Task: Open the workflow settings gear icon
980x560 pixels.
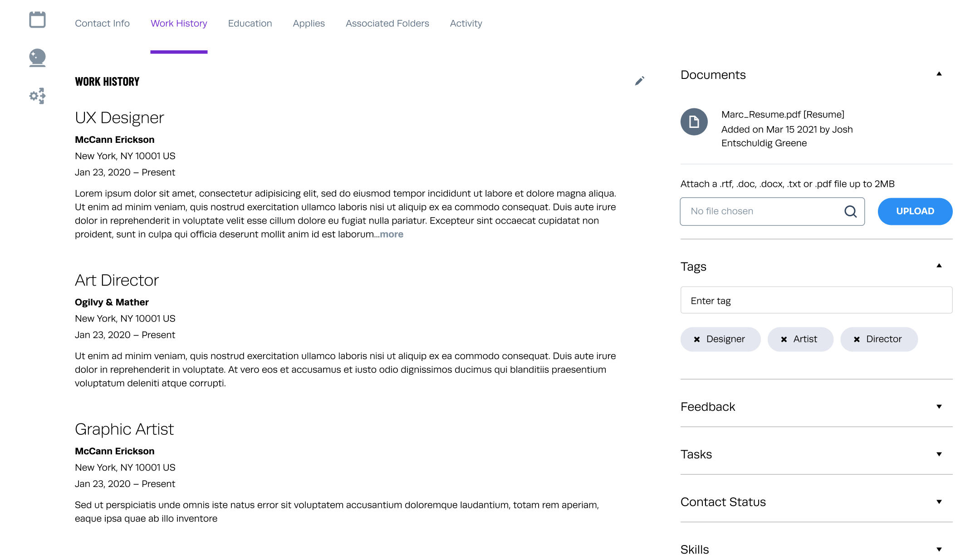Action: pos(37,96)
